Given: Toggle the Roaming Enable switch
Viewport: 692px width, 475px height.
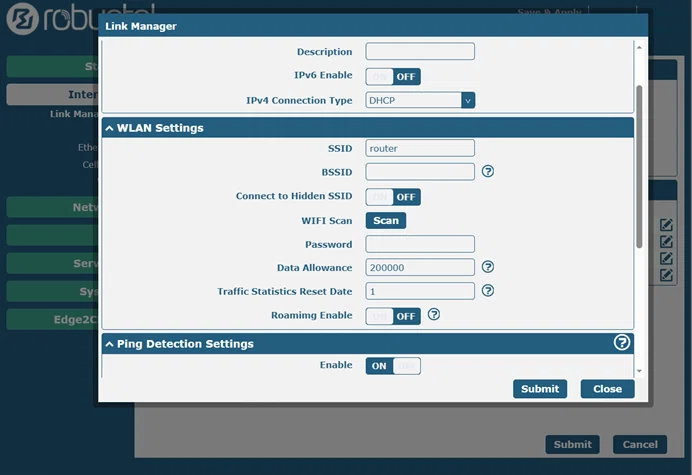Looking at the screenshot, I should coord(393,316).
